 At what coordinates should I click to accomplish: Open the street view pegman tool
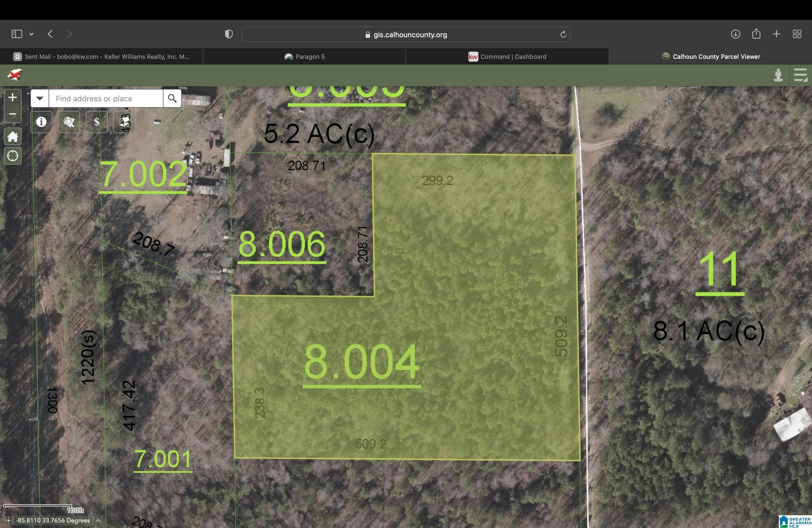[778, 75]
